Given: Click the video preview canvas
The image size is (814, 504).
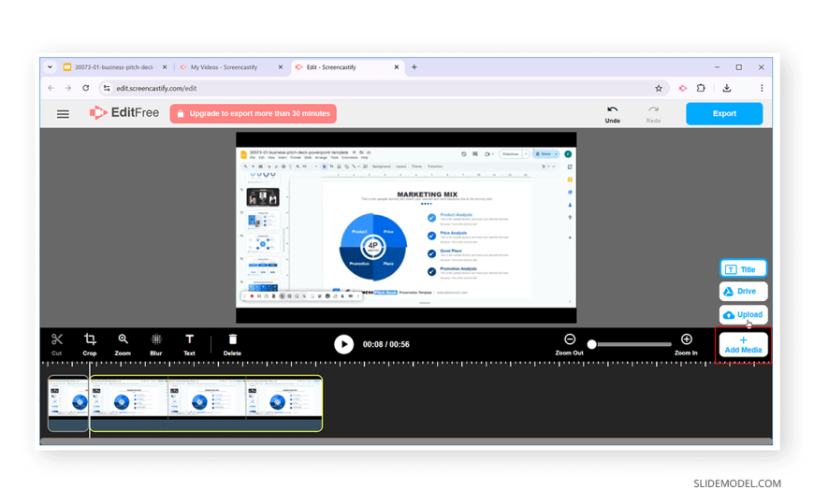Looking at the screenshot, I should (x=406, y=227).
